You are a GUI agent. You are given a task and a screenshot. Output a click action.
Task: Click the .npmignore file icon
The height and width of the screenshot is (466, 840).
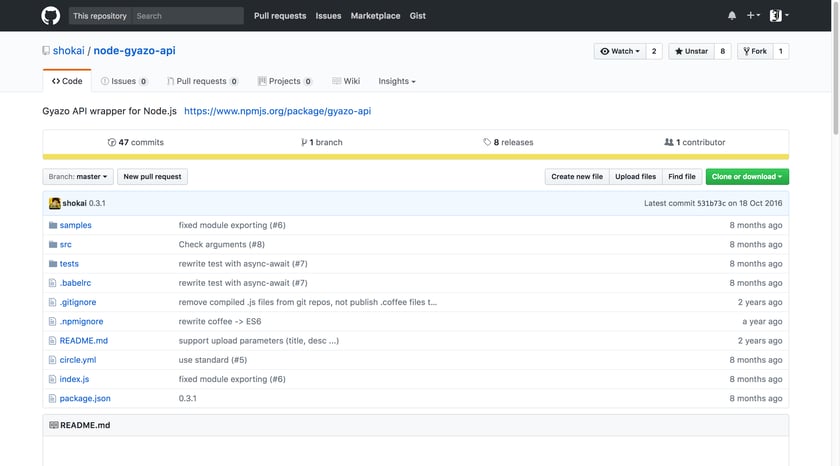(x=52, y=321)
